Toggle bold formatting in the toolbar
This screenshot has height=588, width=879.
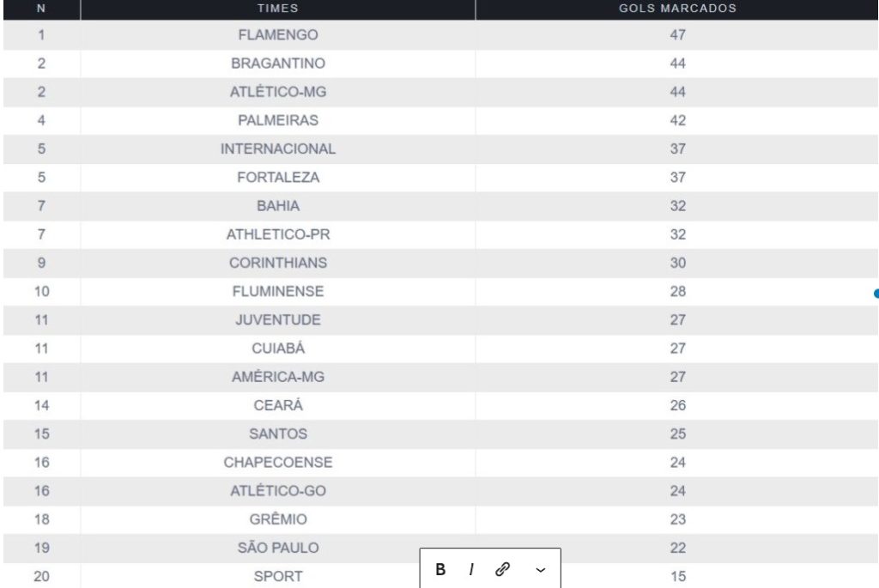tap(440, 570)
